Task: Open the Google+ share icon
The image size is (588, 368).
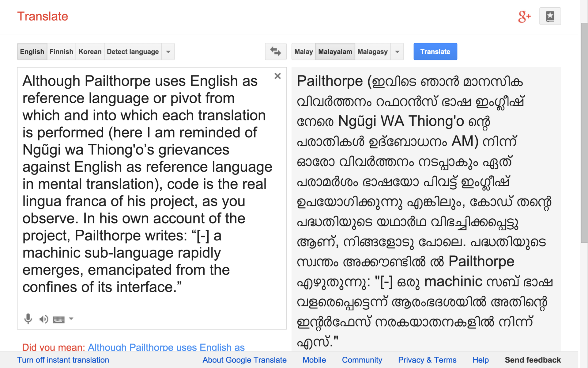Action: 524,17
